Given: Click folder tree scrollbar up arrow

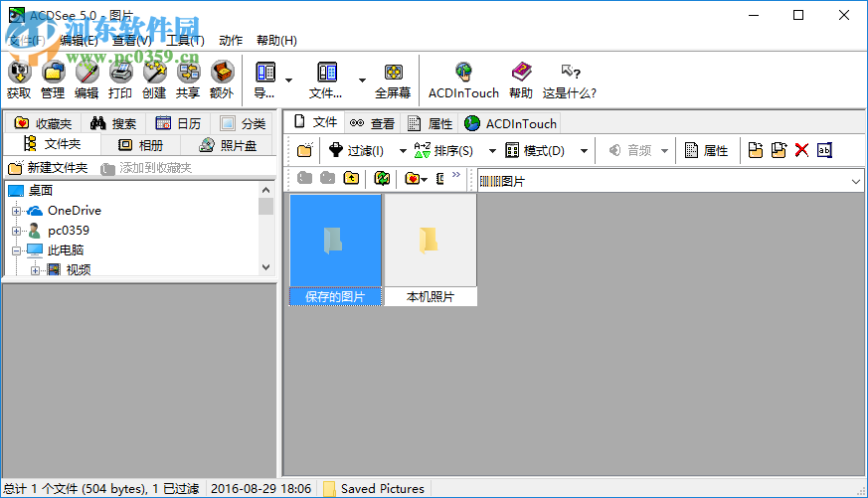Looking at the screenshot, I should (266, 190).
